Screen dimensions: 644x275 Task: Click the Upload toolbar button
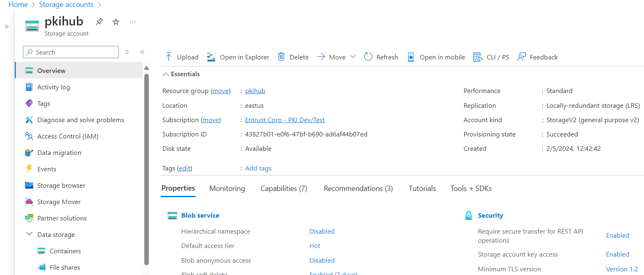(182, 57)
